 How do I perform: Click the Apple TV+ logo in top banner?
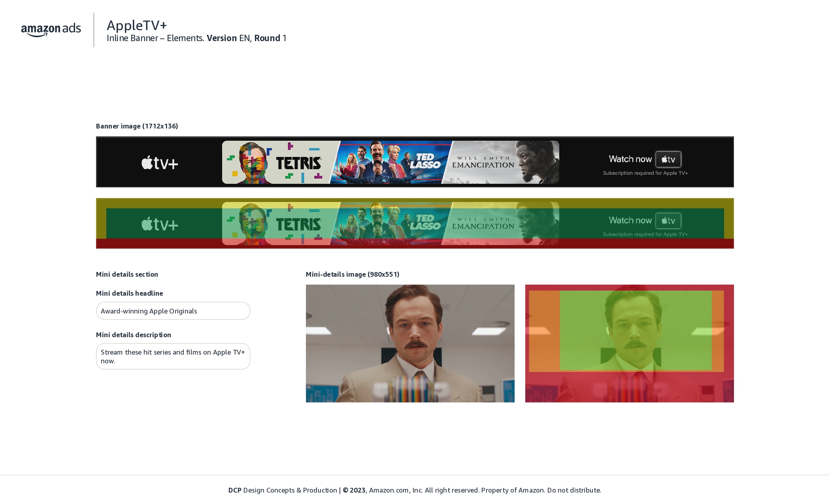(x=160, y=162)
